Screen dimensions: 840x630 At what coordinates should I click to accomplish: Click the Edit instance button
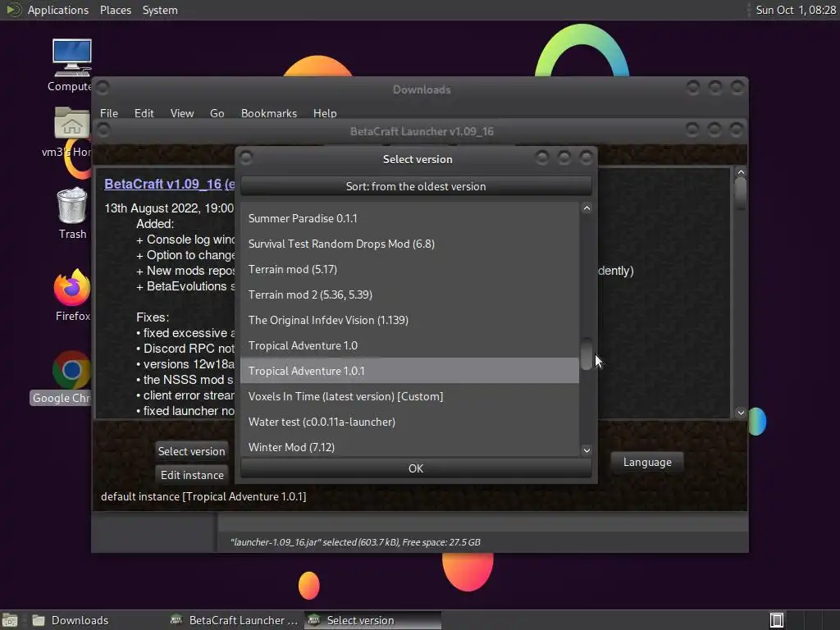pyautogui.click(x=192, y=475)
